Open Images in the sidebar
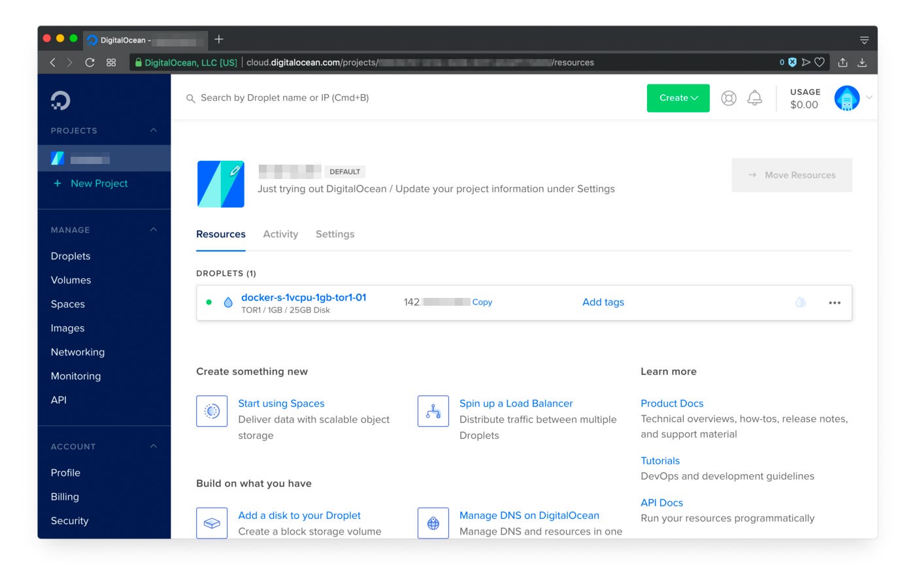The image size is (915, 588). (68, 328)
